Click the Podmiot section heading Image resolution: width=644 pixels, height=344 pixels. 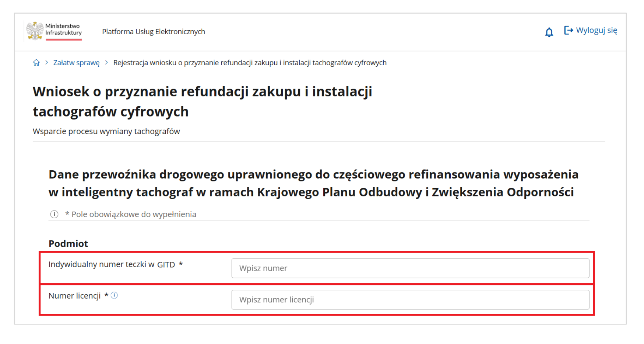68,243
